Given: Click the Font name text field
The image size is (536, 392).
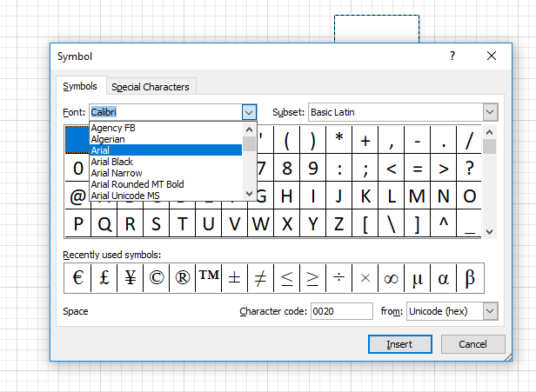Looking at the screenshot, I should click(x=166, y=112).
